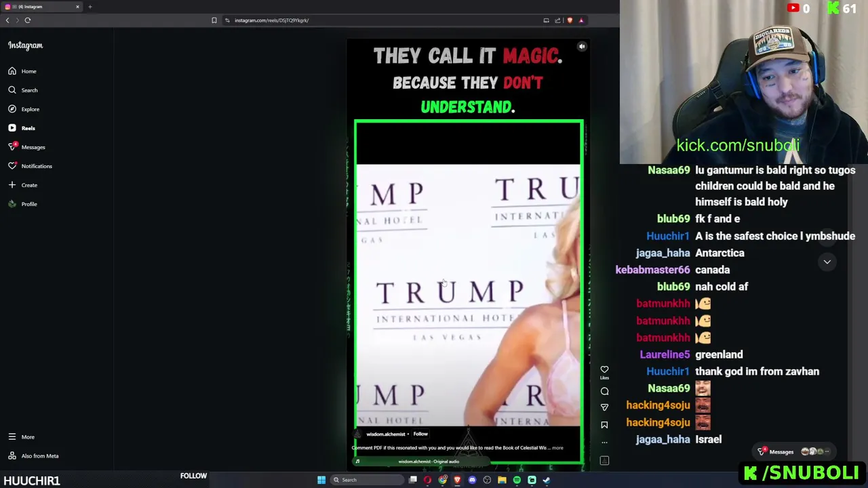Open the reel comments
Viewport: 868px width, 488px height.
[x=604, y=391]
